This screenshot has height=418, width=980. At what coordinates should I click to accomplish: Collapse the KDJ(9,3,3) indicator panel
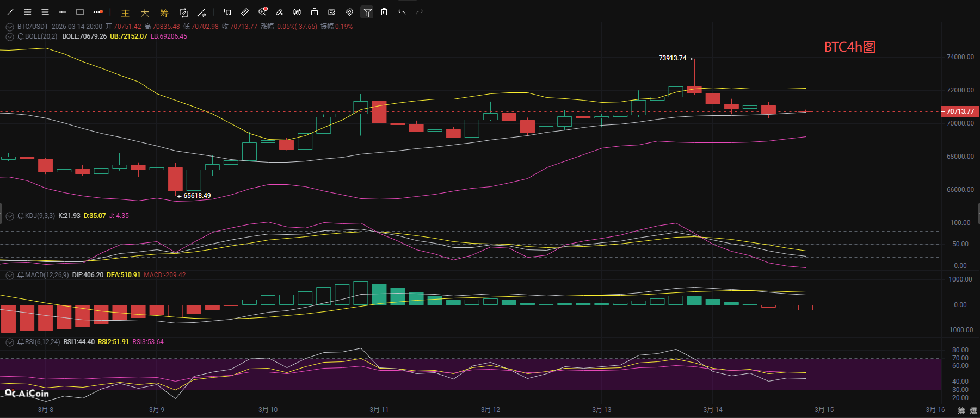pyautogui.click(x=9, y=216)
